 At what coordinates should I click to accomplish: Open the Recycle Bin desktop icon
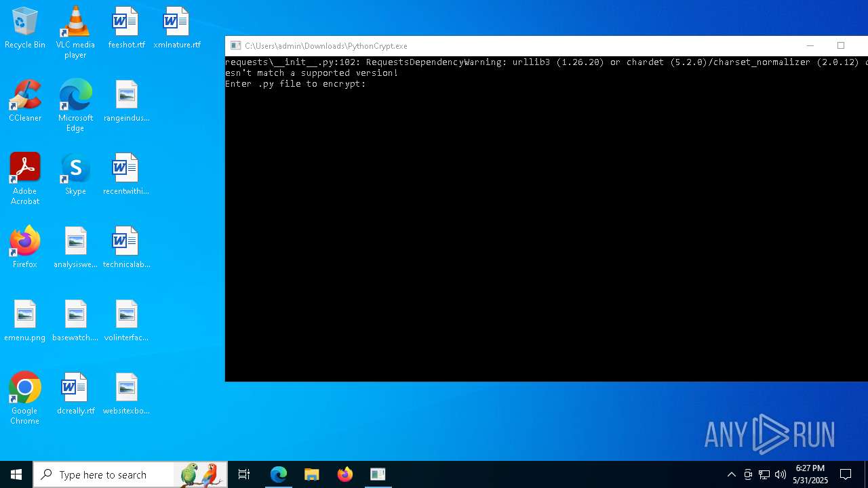pos(25,28)
